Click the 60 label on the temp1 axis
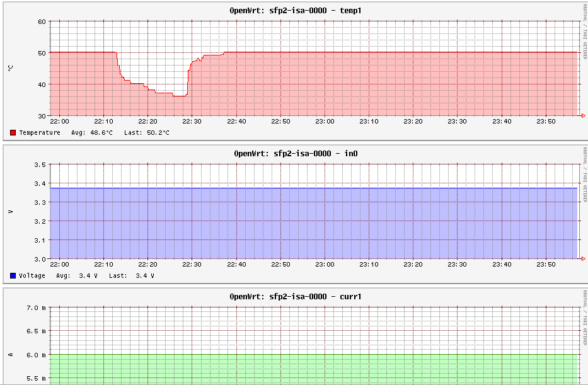The width and height of the screenshot is (588, 385). click(42, 22)
